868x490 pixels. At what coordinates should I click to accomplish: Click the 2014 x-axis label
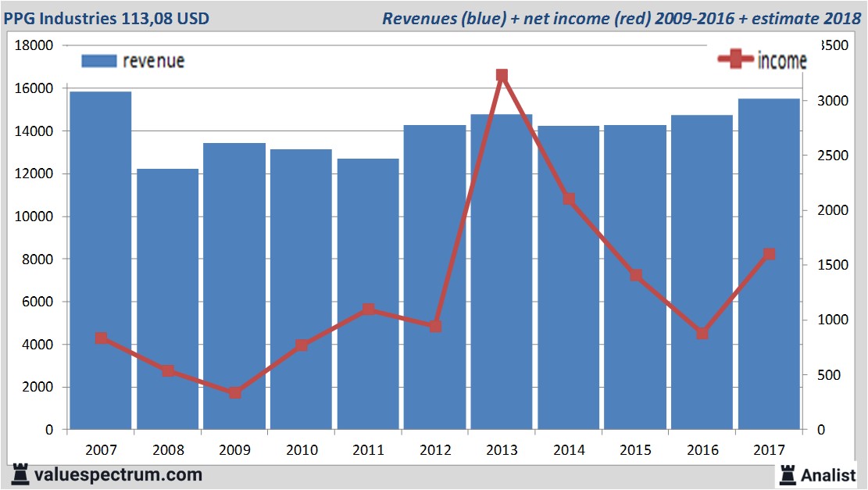[x=569, y=449]
